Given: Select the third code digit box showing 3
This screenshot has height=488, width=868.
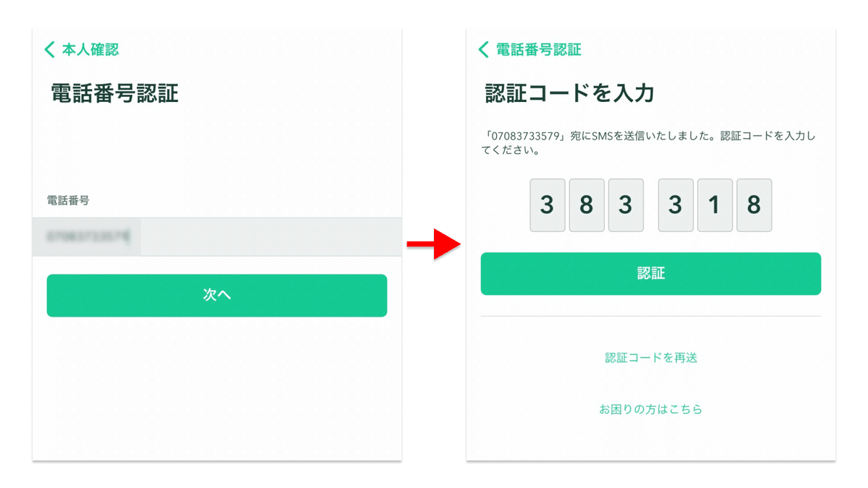Looking at the screenshot, I should click(x=626, y=205).
